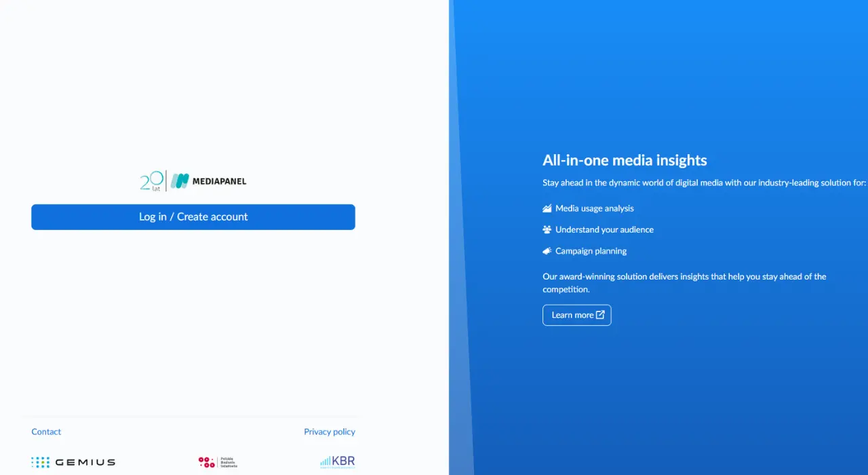The width and height of the screenshot is (868, 475).
Task: Click the 'Campaign planning' text
Action: (x=591, y=251)
